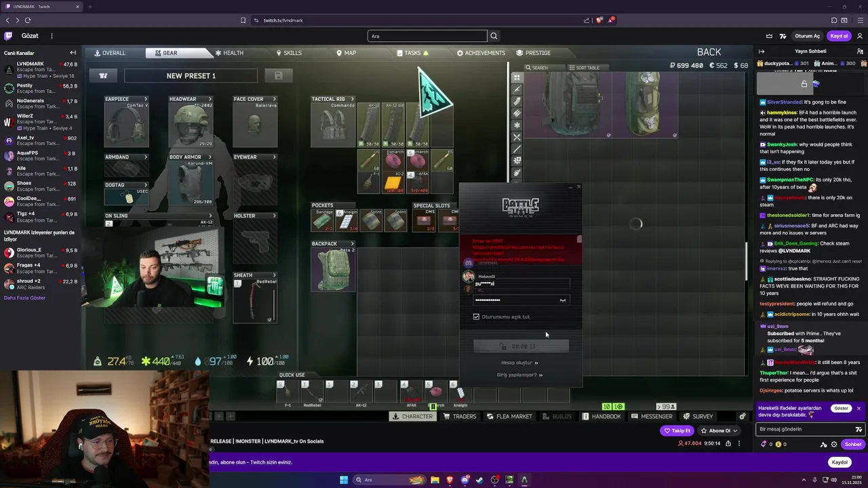Click the Sohbet send button
The image size is (868, 488).
853,445
